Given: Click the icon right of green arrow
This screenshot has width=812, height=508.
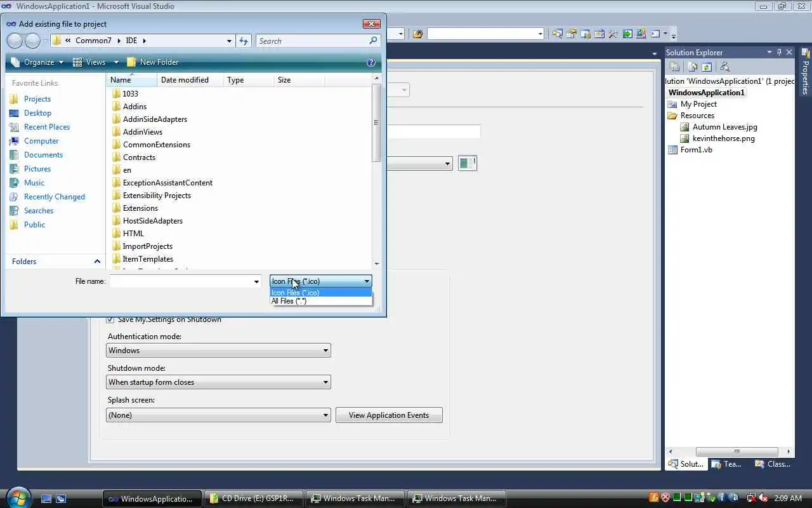Looking at the screenshot, I should [641, 34].
